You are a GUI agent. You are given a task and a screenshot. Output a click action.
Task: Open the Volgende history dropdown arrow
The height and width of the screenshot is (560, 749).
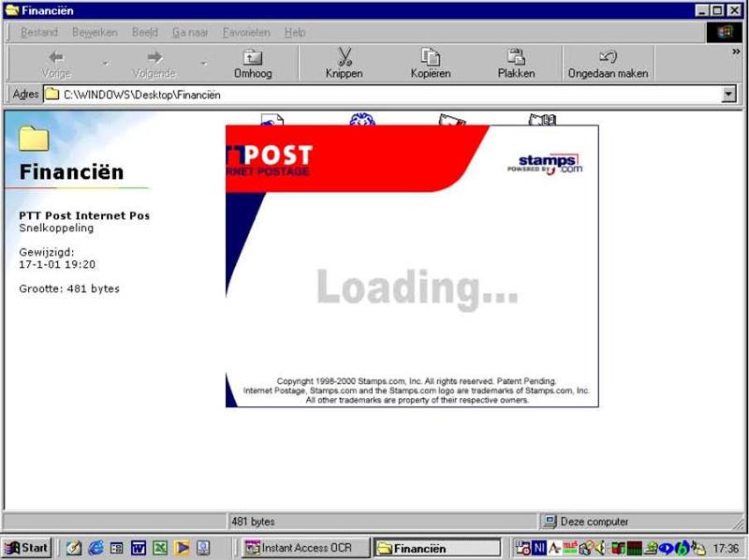pos(204,63)
